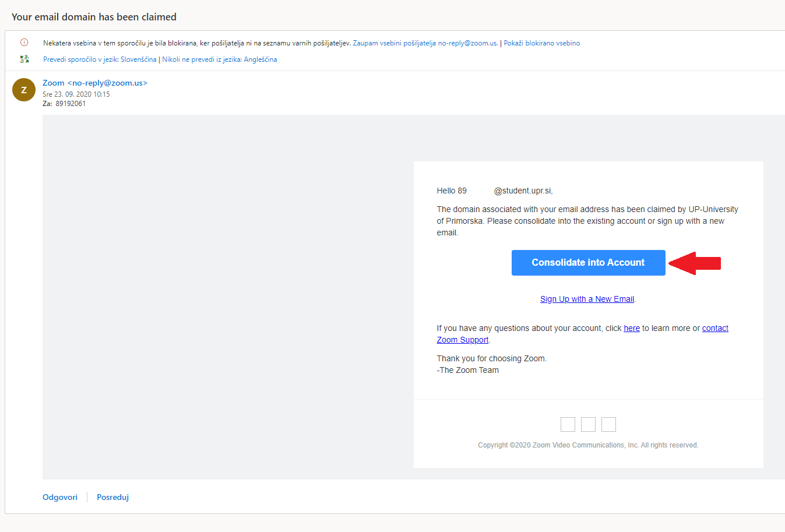Click the date Sre 23. 09. 2020 10:15
785x532 pixels.
coord(76,94)
